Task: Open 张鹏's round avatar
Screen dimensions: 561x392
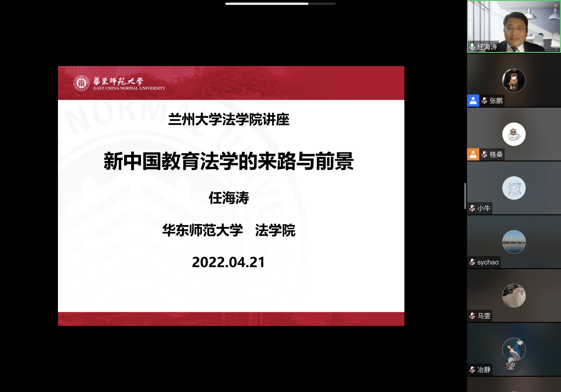Action: pos(514,80)
